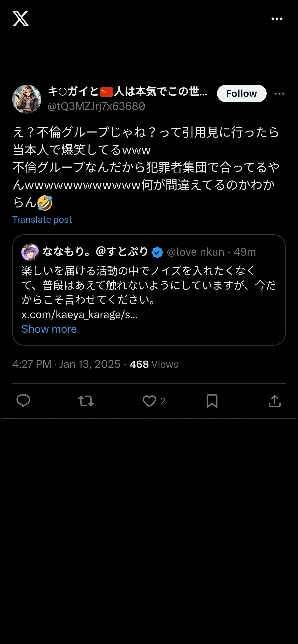Screen dimensions: 298x644
Task: Open the quoted author's avatar
Action: tap(30, 252)
